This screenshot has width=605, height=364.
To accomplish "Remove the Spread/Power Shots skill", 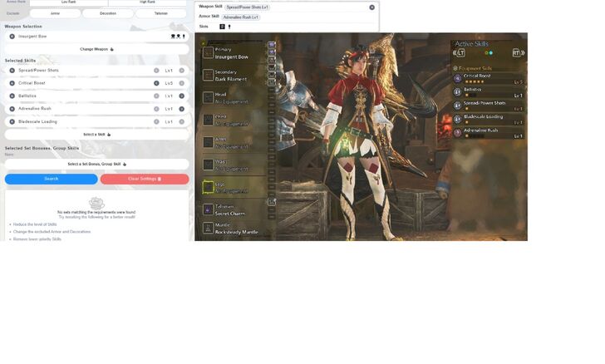I will [10, 71].
